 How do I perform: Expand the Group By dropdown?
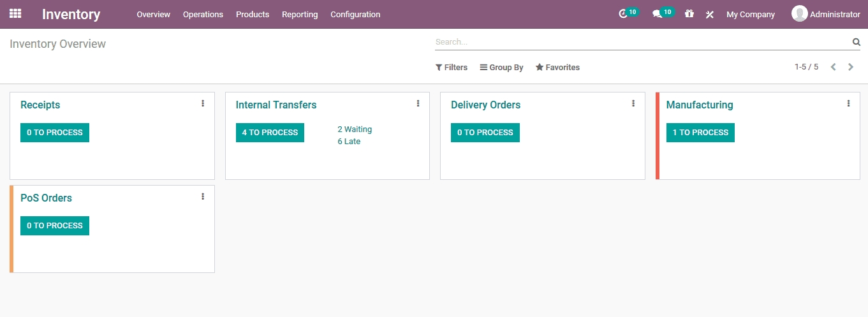(x=501, y=68)
